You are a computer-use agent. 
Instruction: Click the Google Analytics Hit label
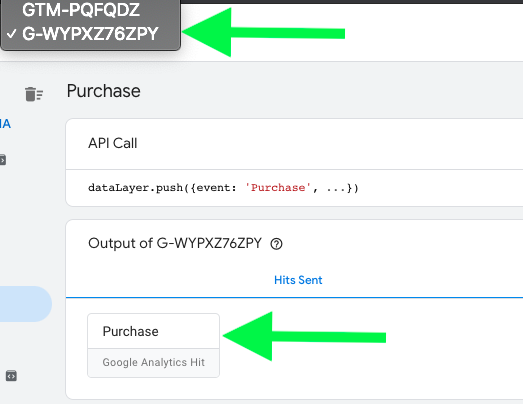[x=153, y=362]
